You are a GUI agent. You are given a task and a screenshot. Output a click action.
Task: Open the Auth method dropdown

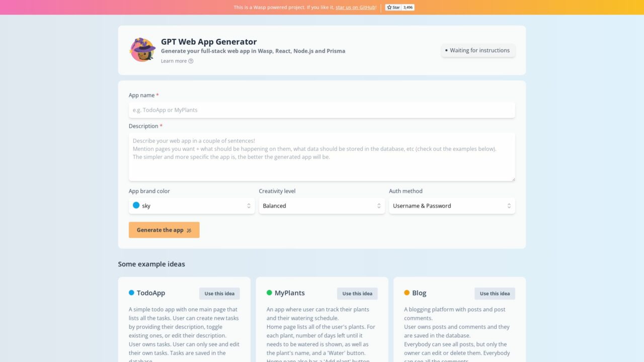451,206
